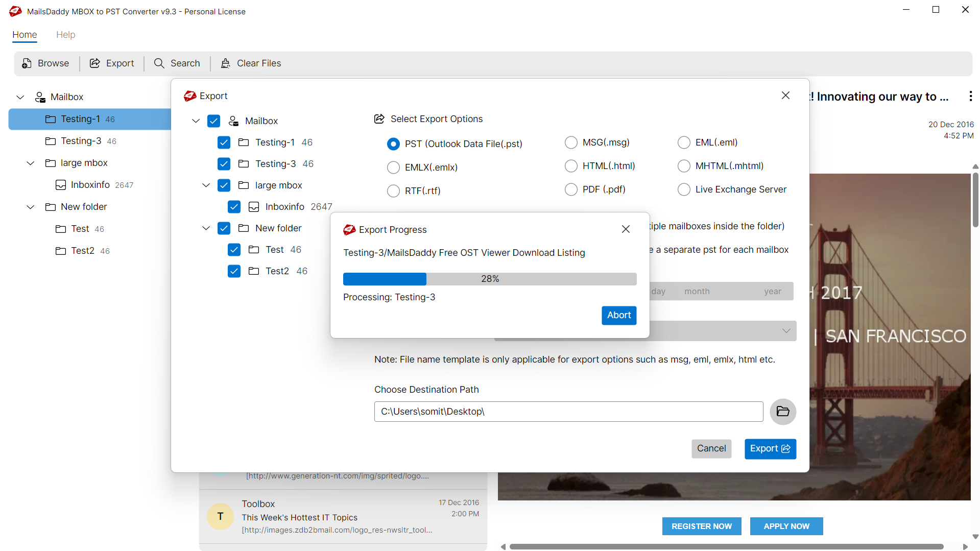Select the EML(.eml) radio option

pos(684,142)
